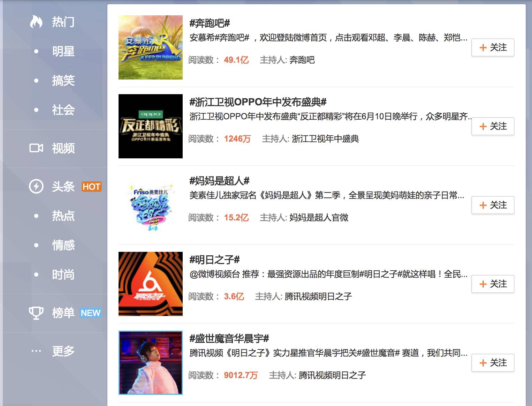The height and width of the screenshot is (406, 532).
Task: Select the 明星 category
Action: click(x=63, y=51)
